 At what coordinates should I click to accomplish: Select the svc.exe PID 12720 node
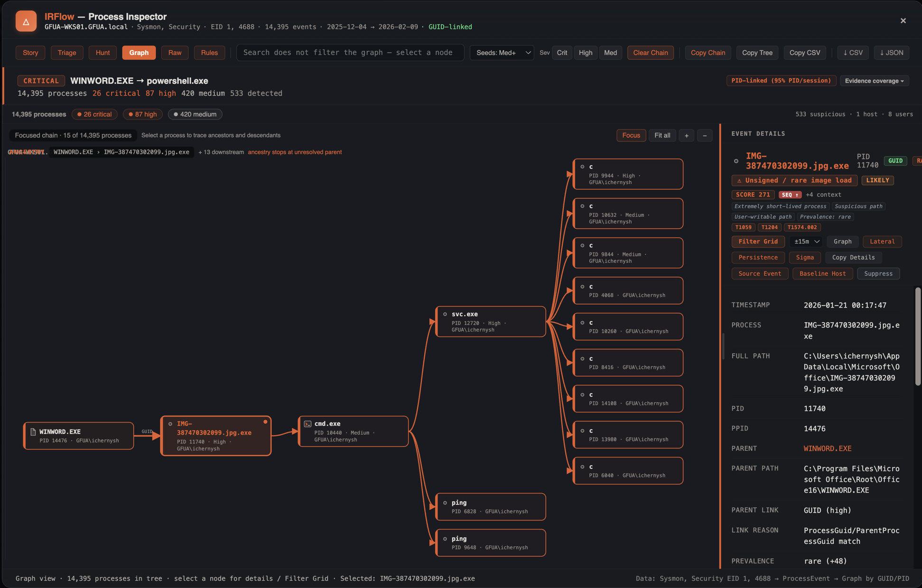click(x=491, y=322)
